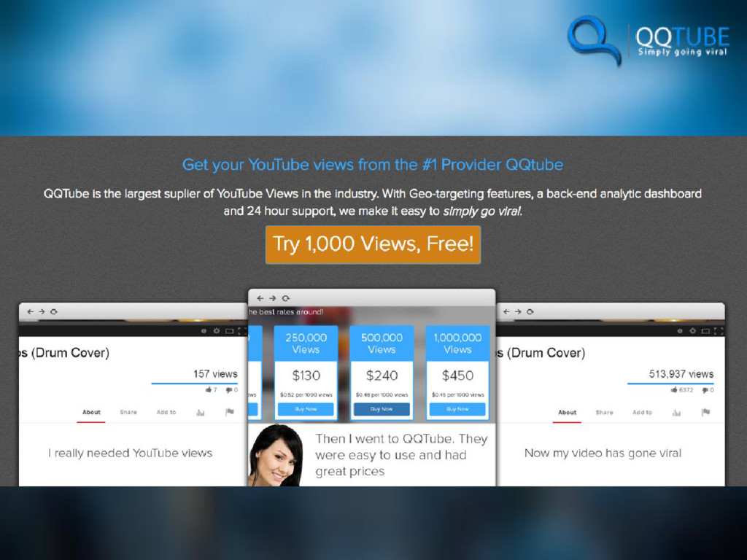Image resolution: width=747 pixels, height=560 pixels.
Task: Click reload icon in right browser mockup
Action: (530, 311)
